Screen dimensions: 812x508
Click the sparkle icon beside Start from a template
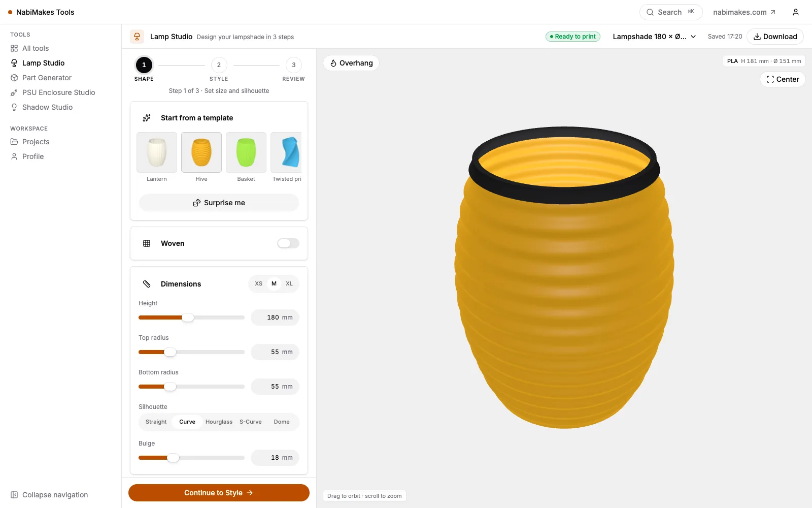pyautogui.click(x=147, y=118)
